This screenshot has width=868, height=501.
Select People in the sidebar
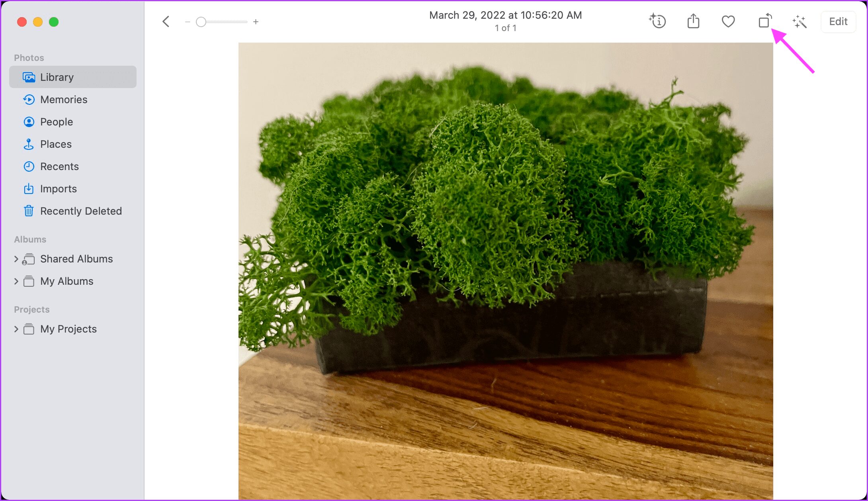tap(56, 122)
